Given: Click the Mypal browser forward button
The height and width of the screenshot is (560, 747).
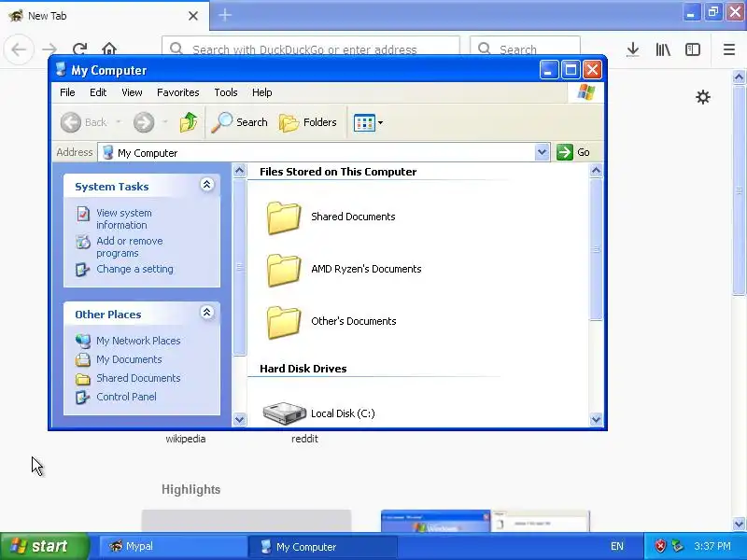Looking at the screenshot, I should point(49,49).
